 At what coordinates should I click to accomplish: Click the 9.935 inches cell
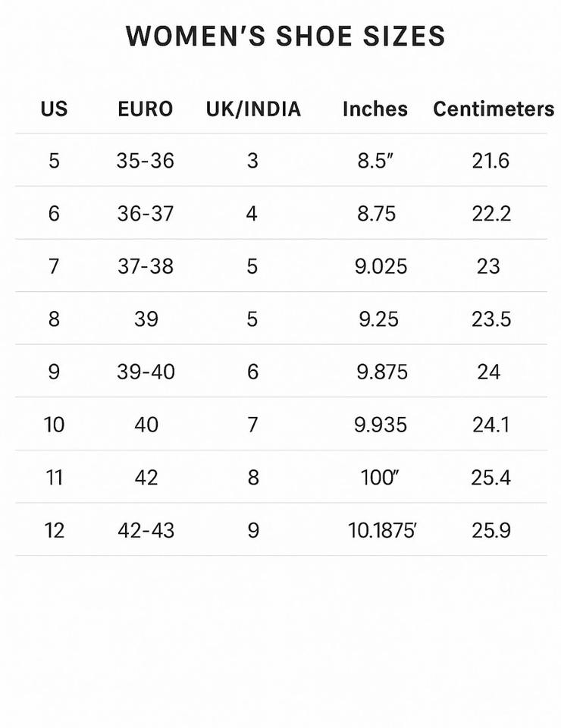(381, 425)
